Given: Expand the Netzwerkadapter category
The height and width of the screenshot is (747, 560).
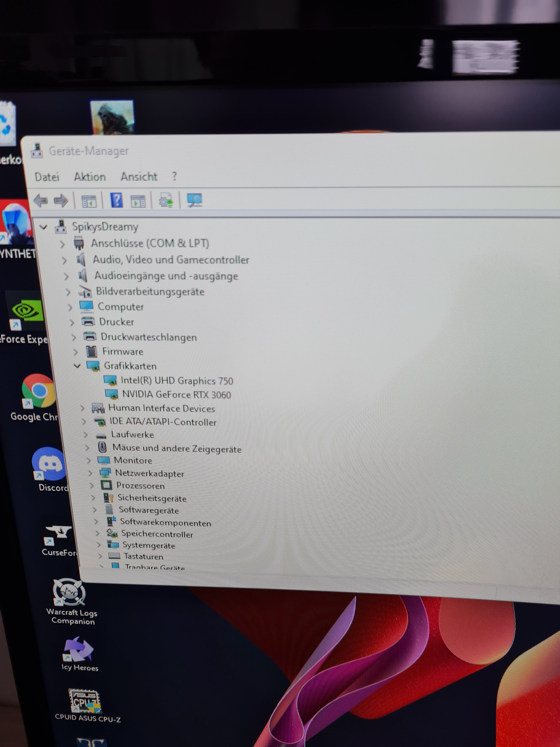Looking at the screenshot, I should 90,474.
